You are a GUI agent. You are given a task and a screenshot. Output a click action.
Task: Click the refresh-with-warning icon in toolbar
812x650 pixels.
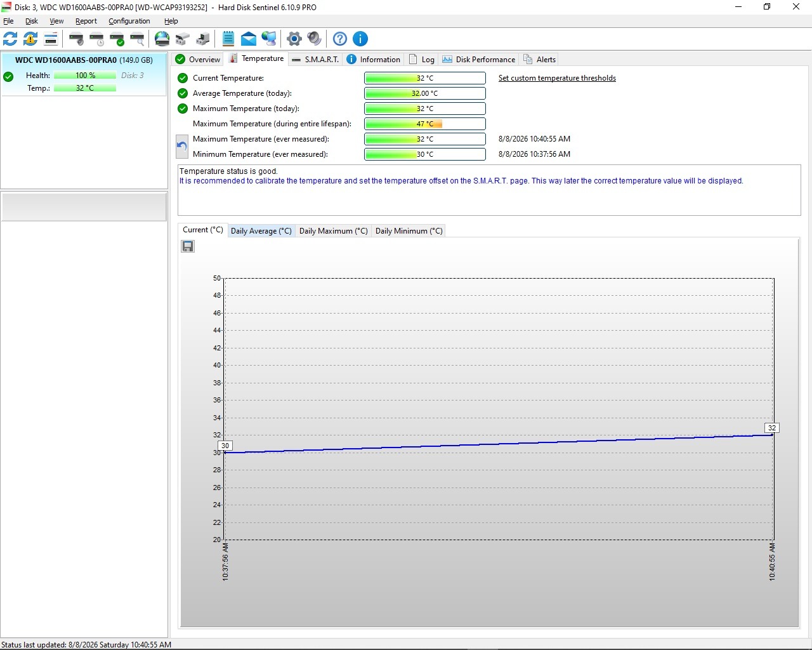coord(30,39)
